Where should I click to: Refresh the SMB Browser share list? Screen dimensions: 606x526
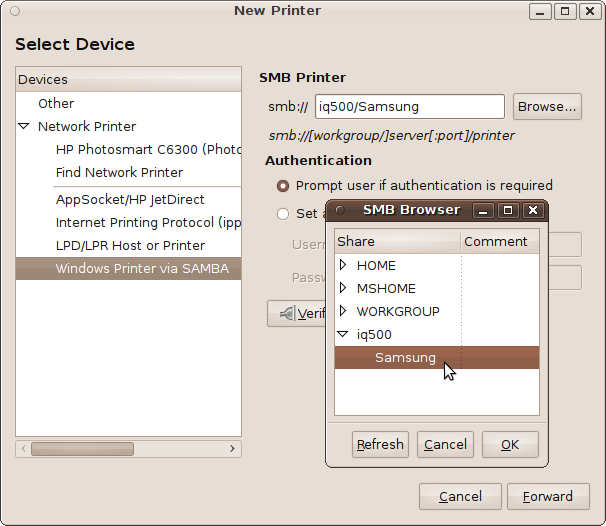coord(380,445)
